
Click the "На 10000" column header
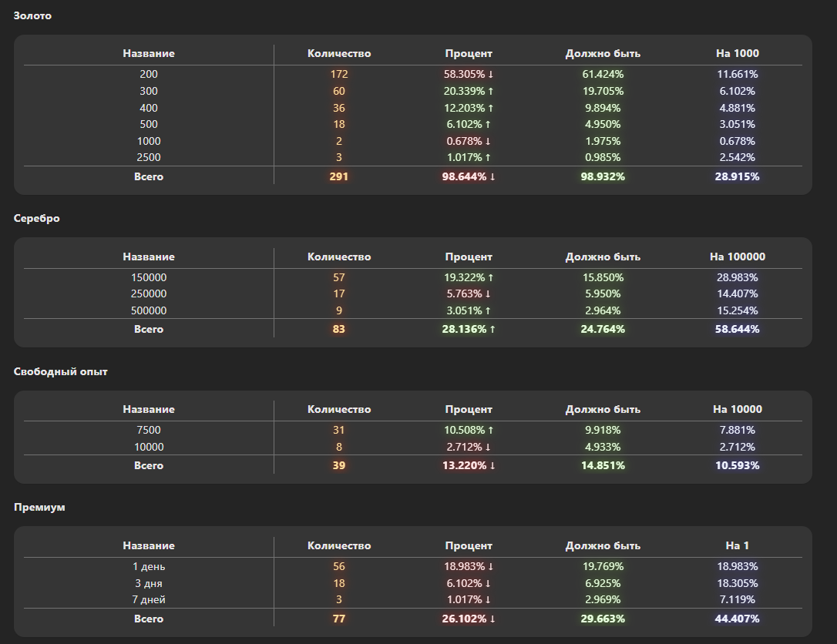(737, 409)
